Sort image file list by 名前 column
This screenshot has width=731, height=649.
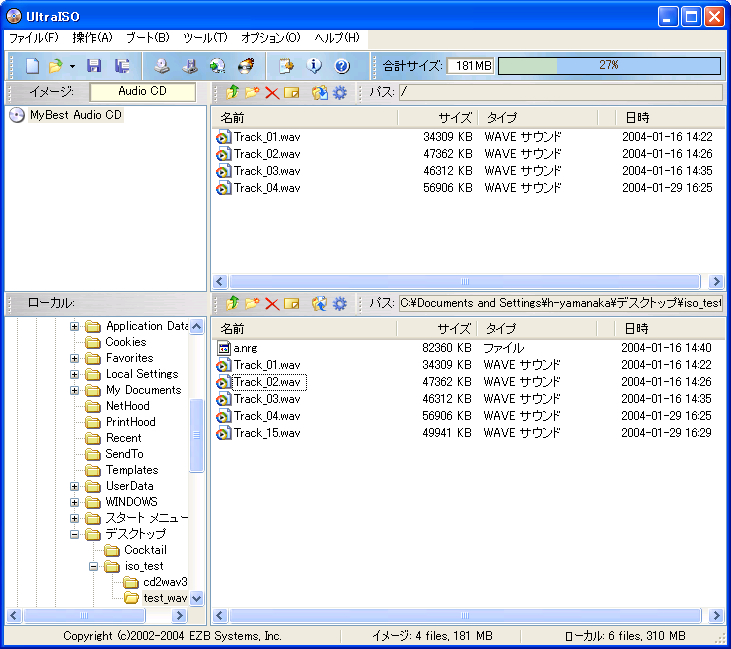coord(305,118)
